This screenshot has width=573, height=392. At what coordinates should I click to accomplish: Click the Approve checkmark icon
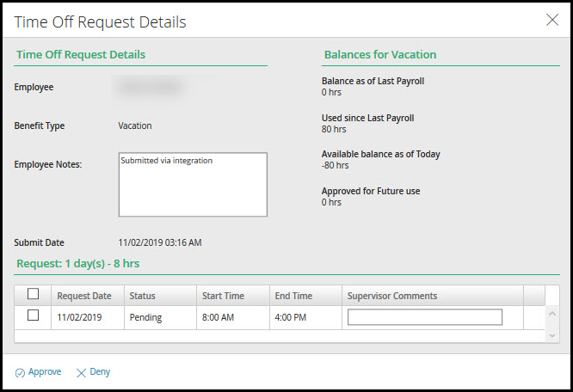coord(20,372)
